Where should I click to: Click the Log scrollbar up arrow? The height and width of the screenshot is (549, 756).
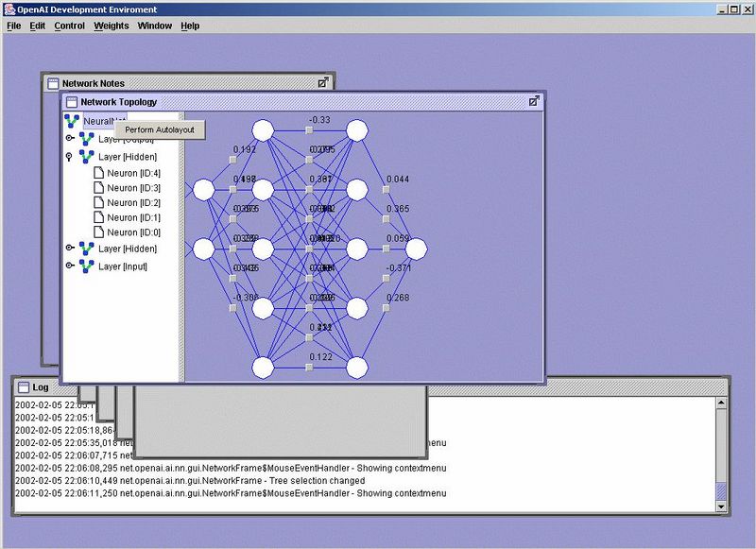(721, 403)
